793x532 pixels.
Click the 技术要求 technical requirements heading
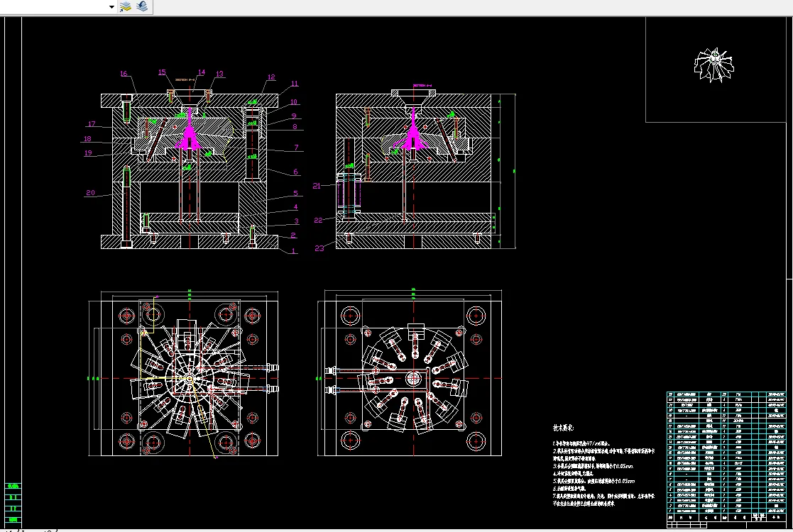pos(563,428)
